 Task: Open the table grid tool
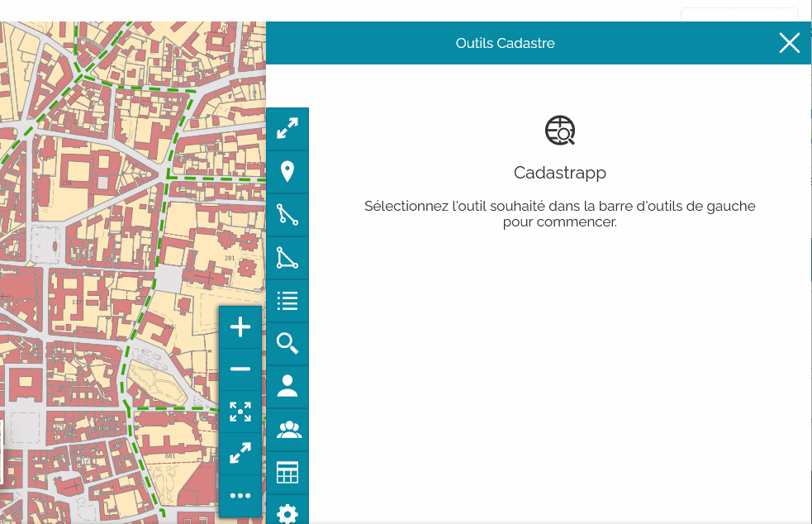click(x=287, y=473)
